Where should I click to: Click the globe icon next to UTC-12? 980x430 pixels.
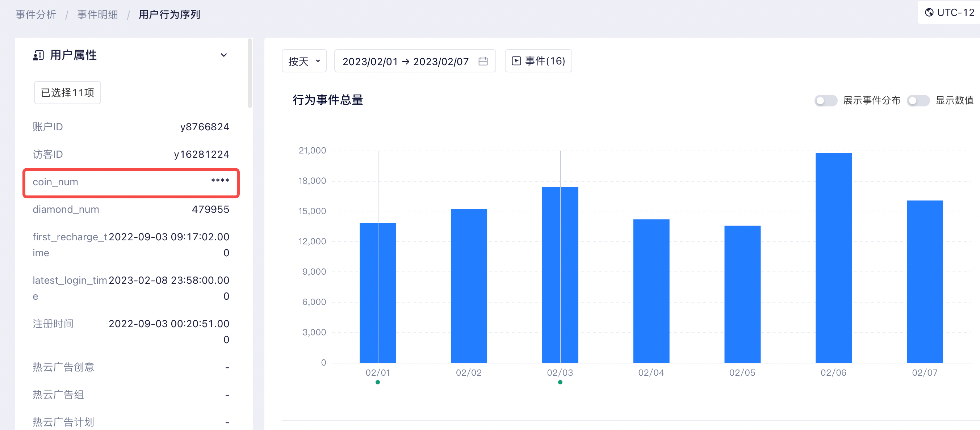(929, 13)
